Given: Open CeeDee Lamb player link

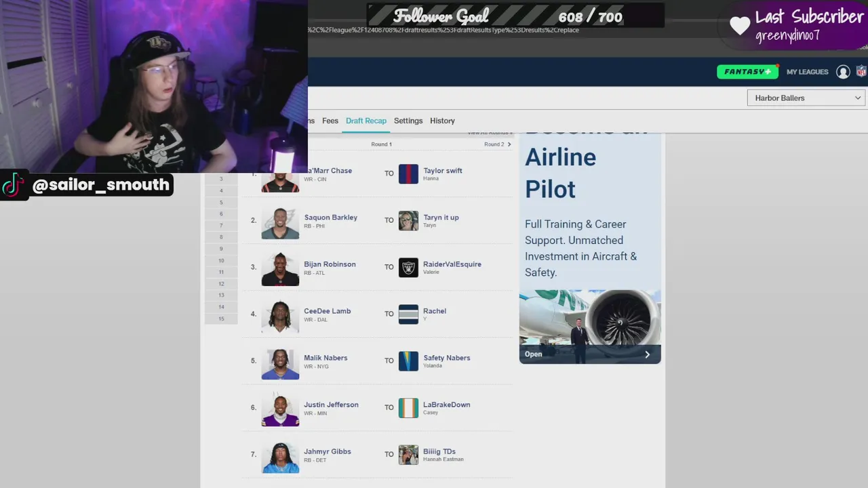Looking at the screenshot, I should point(327,311).
